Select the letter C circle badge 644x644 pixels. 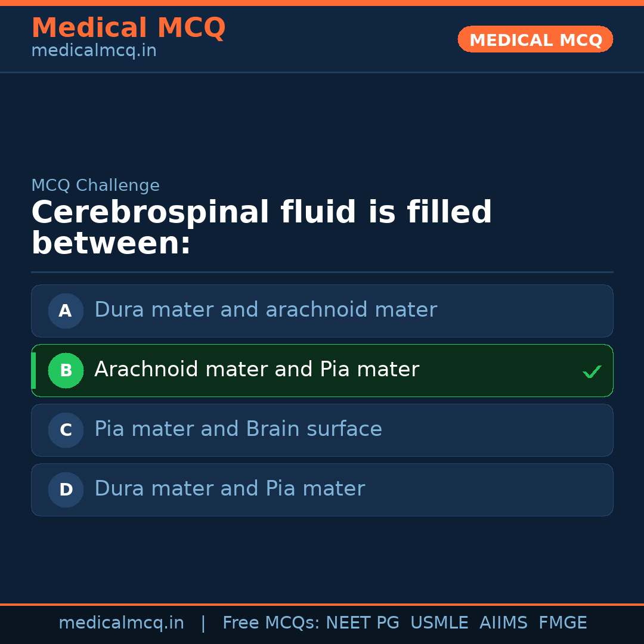pos(66,430)
